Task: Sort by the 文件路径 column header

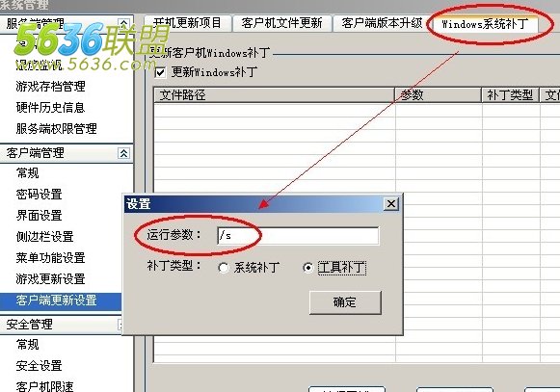Action: pos(275,95)
